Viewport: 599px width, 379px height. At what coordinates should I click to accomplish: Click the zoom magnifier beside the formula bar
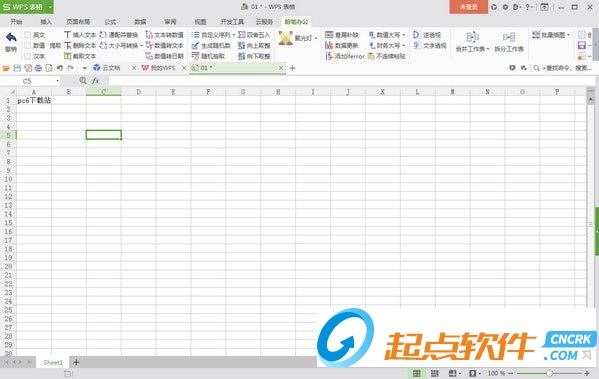click(83, 81)
